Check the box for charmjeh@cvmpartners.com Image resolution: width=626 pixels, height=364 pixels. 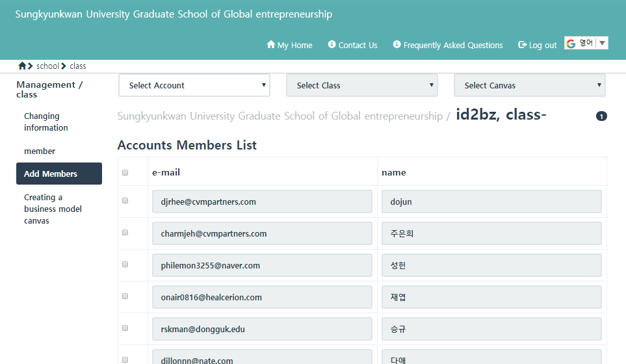pyautogui.click(x=125, y=232)
